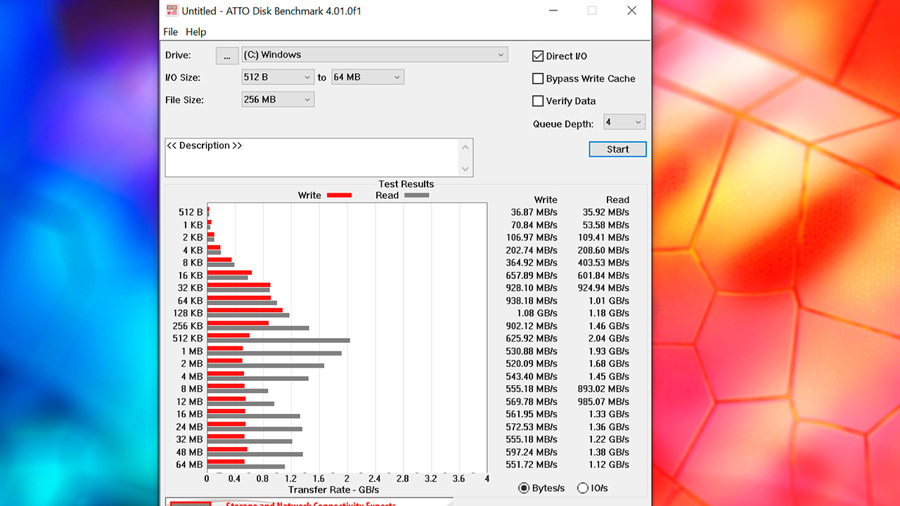Screen dimensions: 900x506
Task: Minimize the ATTO Disk Benchmark window
Action: click(553, 10)
